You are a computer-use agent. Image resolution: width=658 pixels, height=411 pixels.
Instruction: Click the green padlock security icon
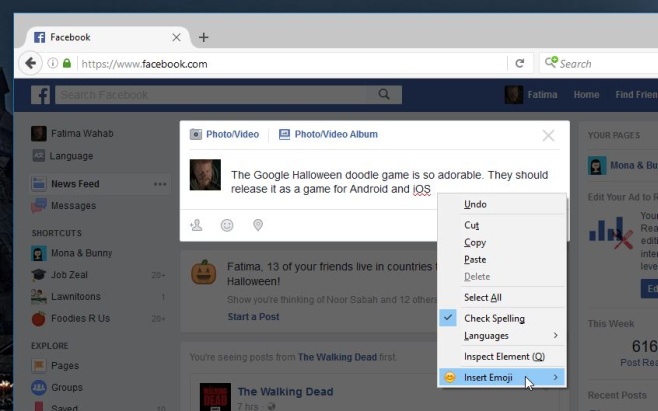pyautogui.click(x=67, y=63)
